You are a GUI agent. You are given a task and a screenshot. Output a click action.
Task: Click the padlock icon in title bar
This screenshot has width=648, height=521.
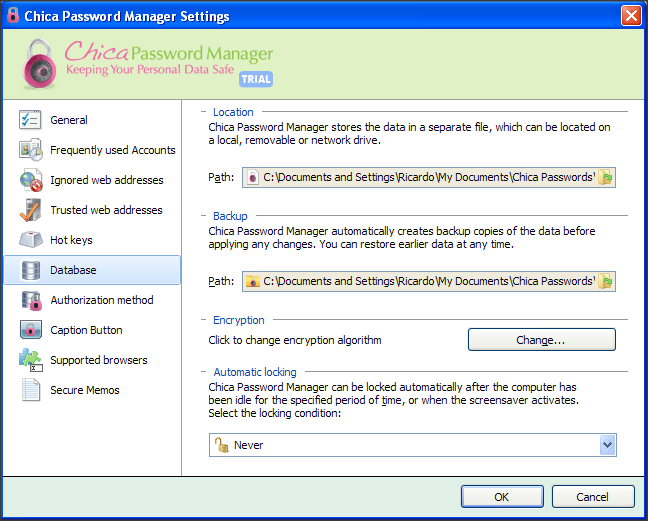[x=13, y=15]
